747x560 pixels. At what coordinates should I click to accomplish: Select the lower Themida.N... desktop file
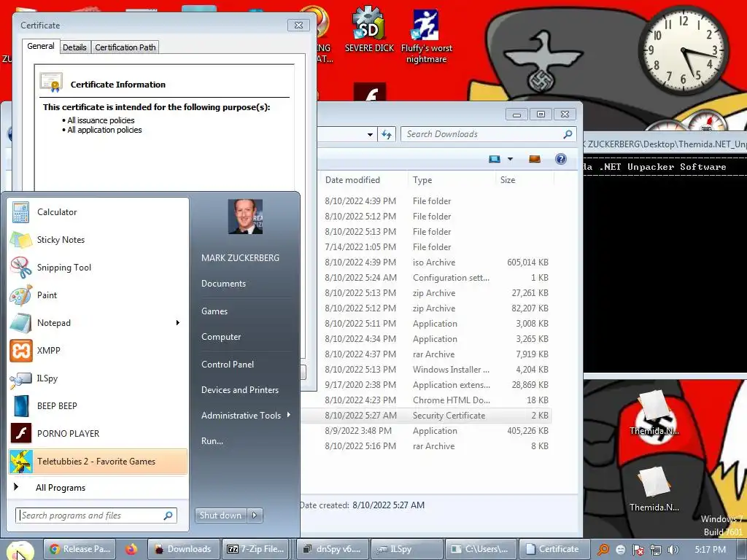654,489
